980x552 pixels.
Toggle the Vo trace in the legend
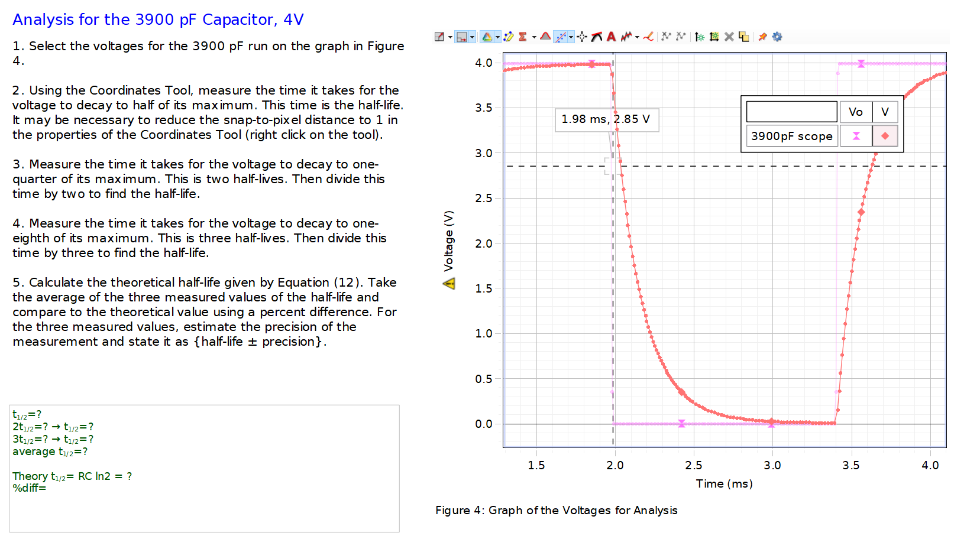tap(856, 112)
